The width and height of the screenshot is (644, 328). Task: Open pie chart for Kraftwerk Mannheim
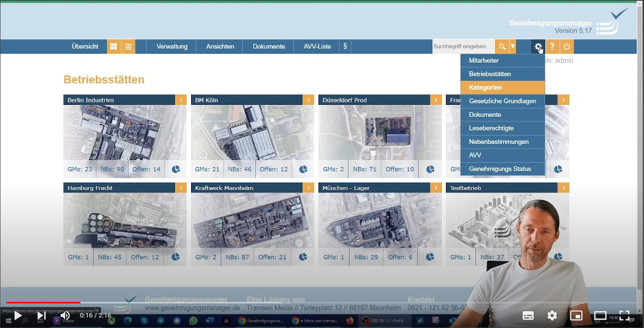303,257
